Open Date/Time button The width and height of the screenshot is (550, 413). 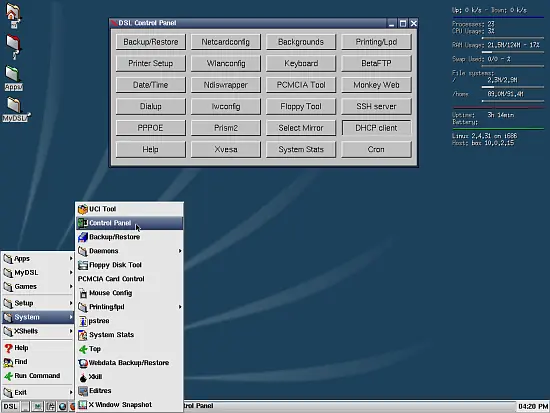150,85
